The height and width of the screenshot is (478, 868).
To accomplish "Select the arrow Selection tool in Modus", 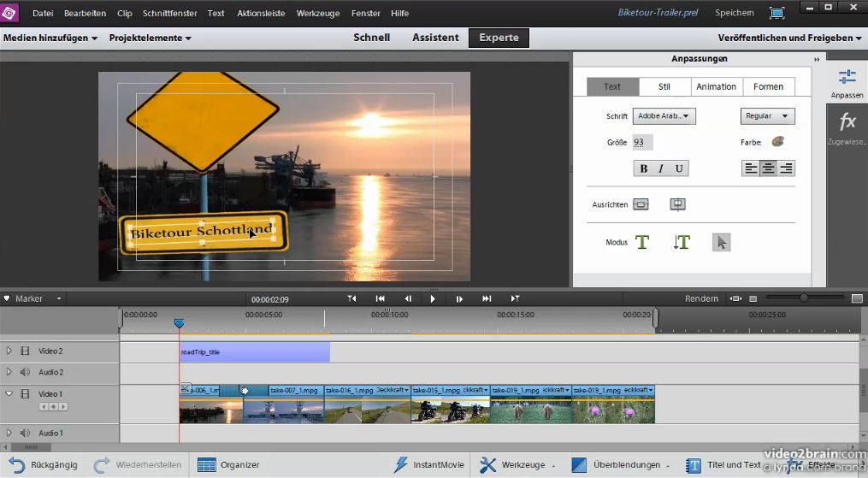I will [x=721, y=242].
